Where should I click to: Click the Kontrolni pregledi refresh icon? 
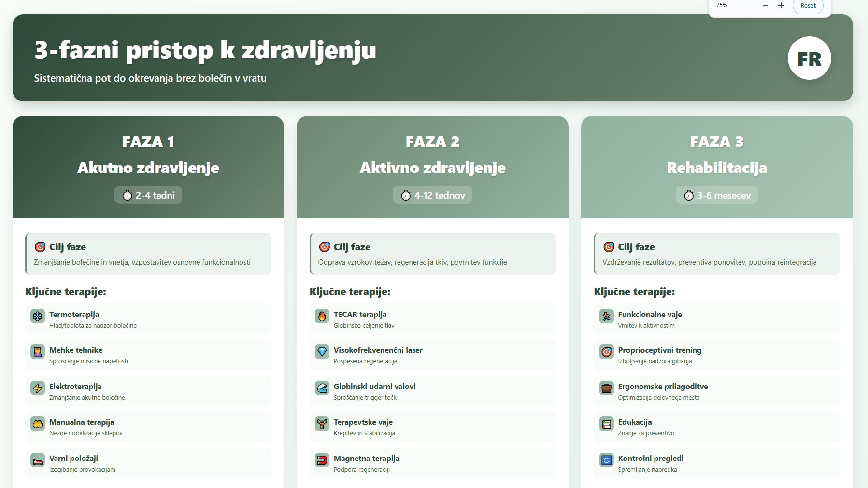click(606, 460)
